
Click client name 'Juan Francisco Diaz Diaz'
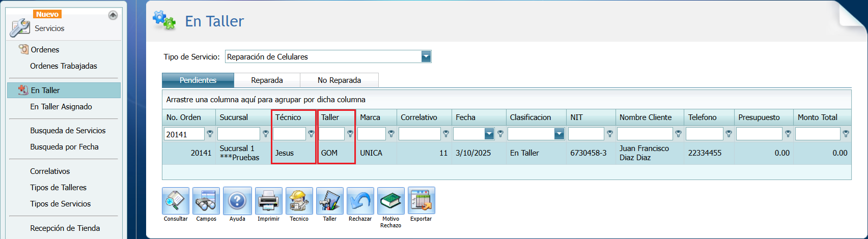(x=650, y=153)
